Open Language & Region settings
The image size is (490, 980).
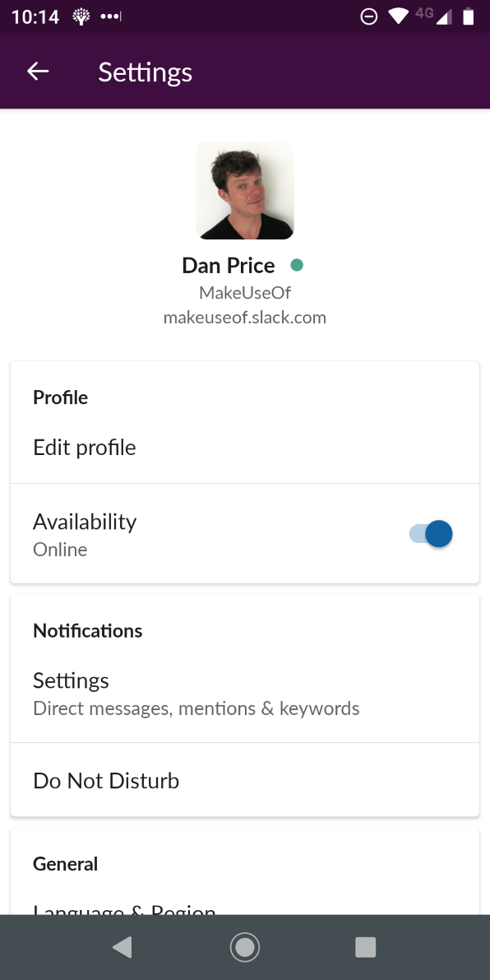point(124,909)
